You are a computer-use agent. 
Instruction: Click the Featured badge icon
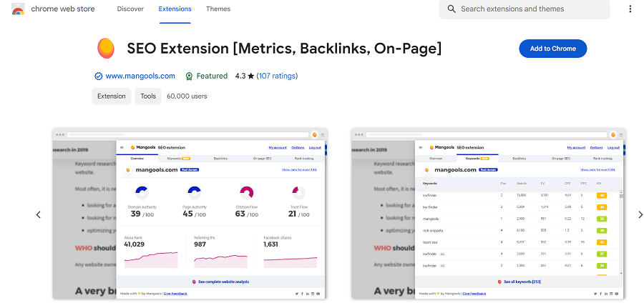click(x=189, y=76)
